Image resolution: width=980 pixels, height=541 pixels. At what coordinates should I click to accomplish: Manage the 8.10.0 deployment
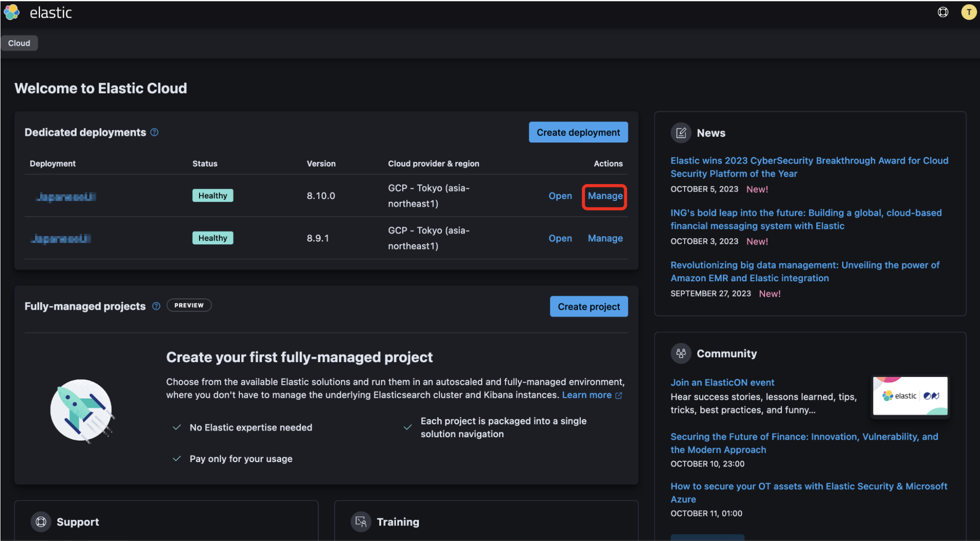coord(605,196)
